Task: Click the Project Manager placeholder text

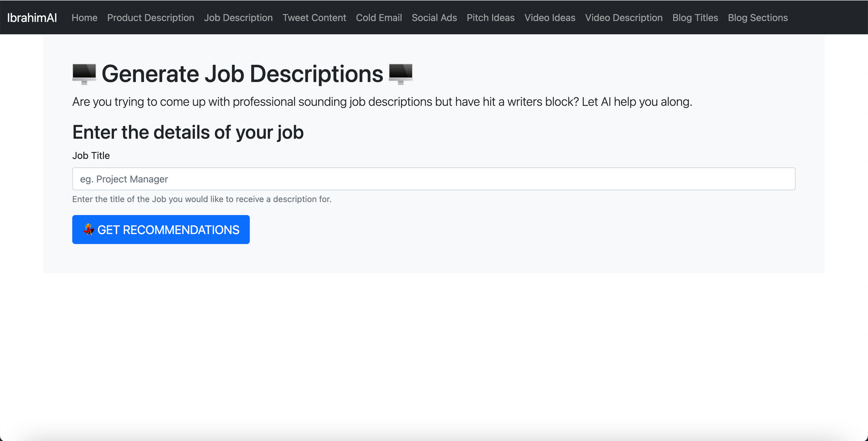Action: tap(125, 179)
